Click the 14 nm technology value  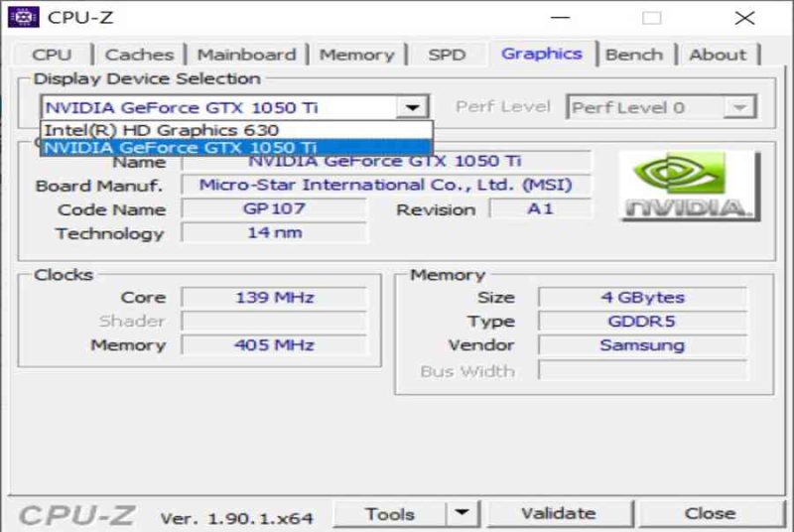[274, 232]
